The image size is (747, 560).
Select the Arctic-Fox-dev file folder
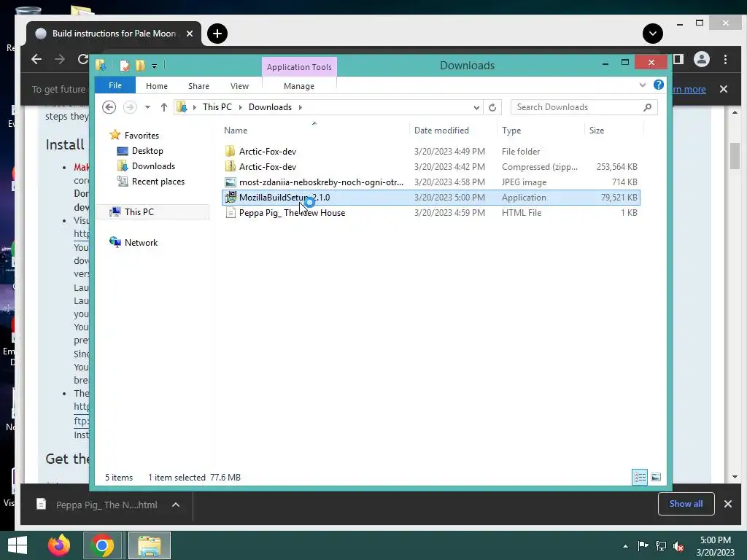click(x=430, y=152)
